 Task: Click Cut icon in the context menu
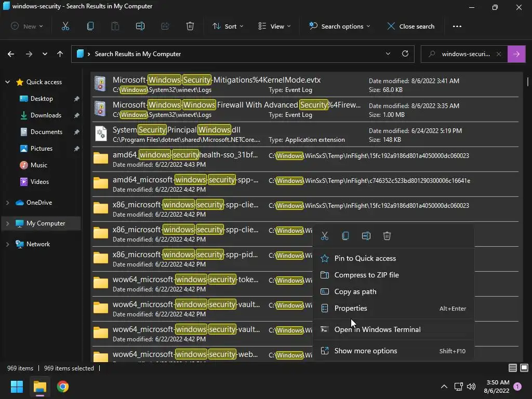tap(325, 236)
